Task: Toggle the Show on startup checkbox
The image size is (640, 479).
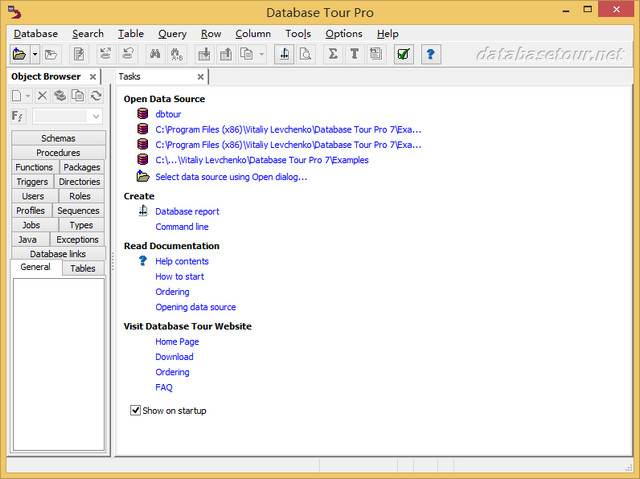Action: pyautogui.click(x=136, y=410)
